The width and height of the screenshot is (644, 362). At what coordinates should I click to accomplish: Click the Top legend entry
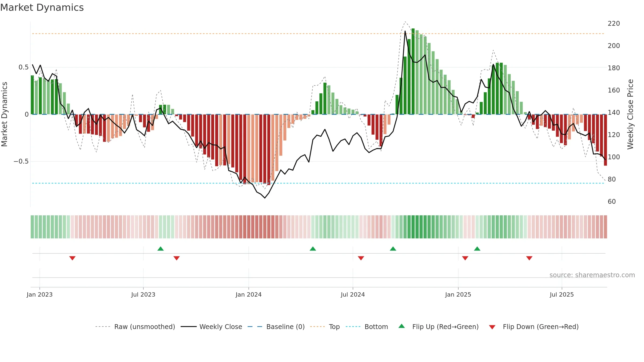(x=325, y=327)
